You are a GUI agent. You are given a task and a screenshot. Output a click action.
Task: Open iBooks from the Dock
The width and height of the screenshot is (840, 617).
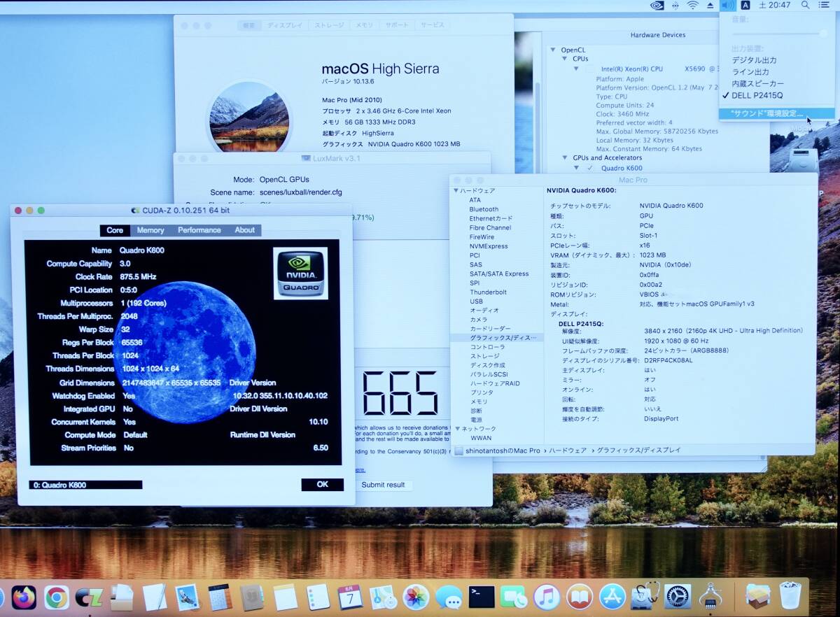(580, 597)
